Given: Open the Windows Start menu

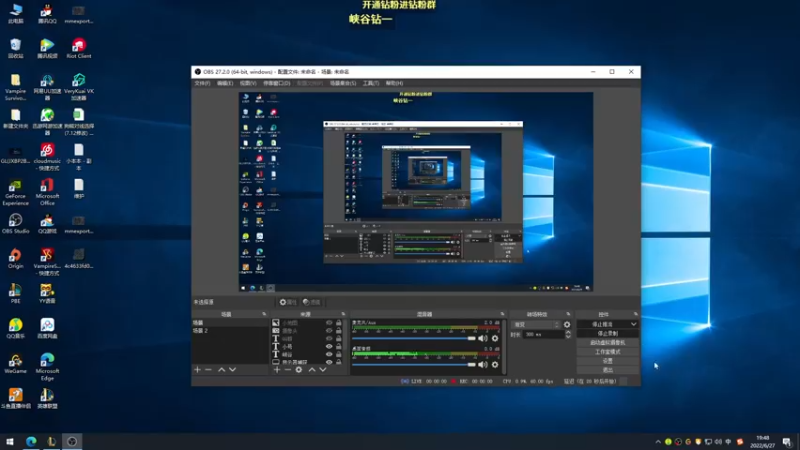Looking at the screenshot, I should [x=10, y=441].
